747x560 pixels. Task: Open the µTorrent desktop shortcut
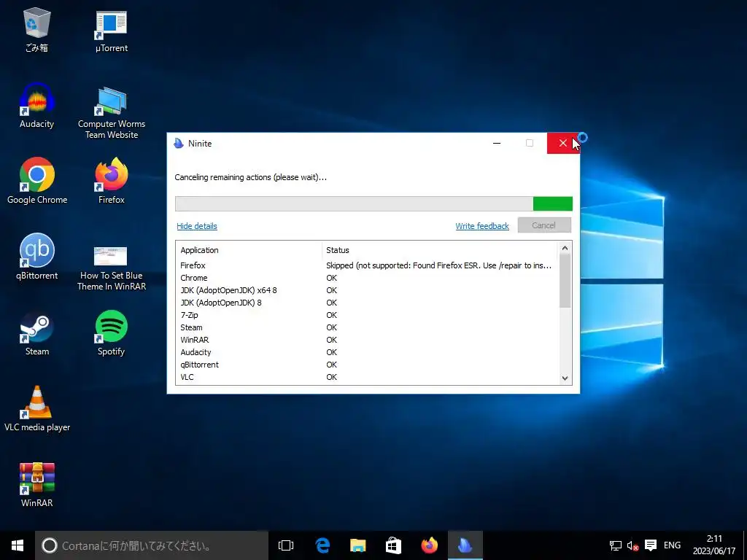click(111, 31)
